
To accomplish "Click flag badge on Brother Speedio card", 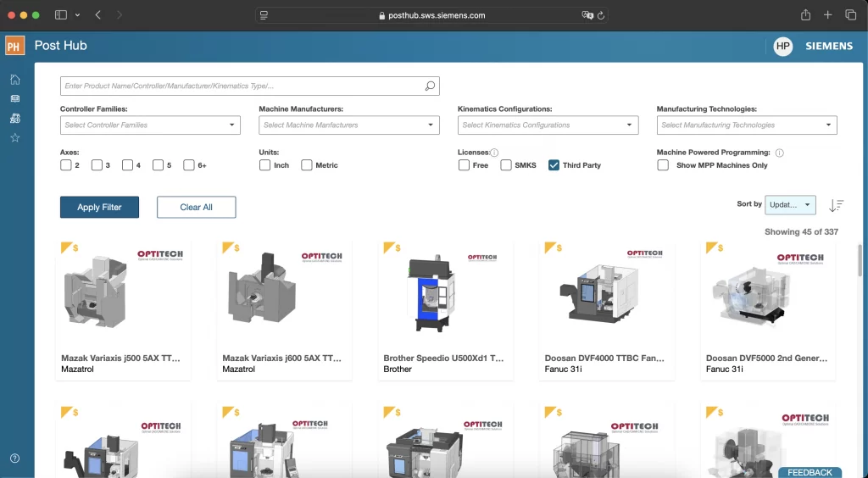I will point(388,247).
